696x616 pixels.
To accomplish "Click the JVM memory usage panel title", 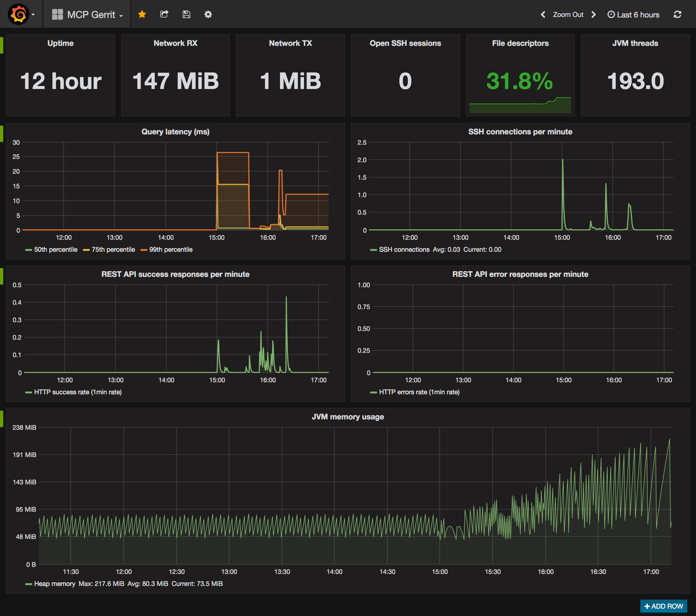I will point(348,417).
